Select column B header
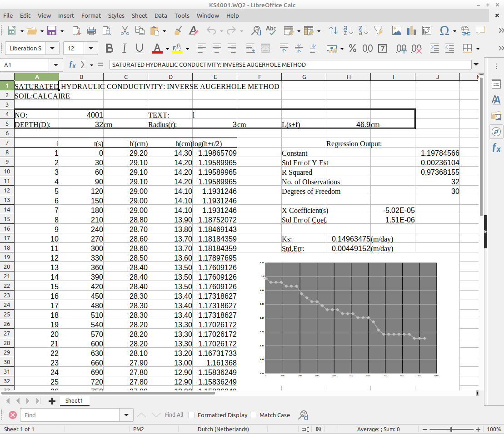Screen dimensions: 504x434 [x=81, y=77]
